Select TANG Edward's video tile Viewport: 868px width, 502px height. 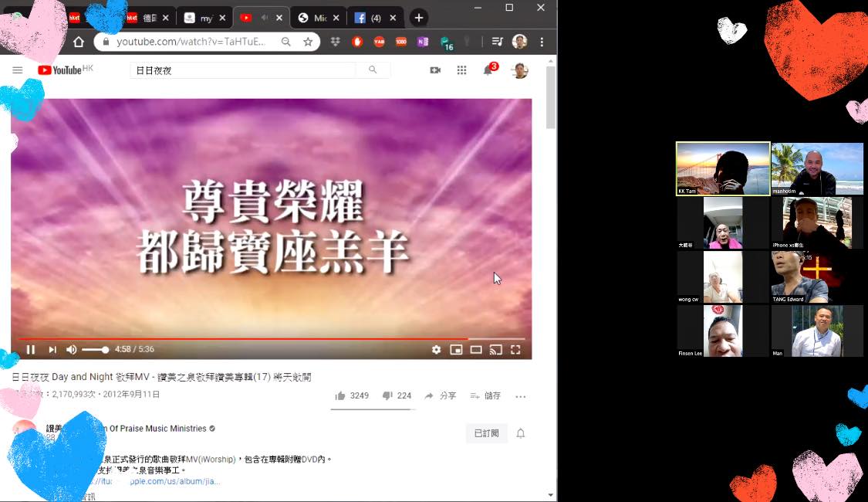(817, 277)
